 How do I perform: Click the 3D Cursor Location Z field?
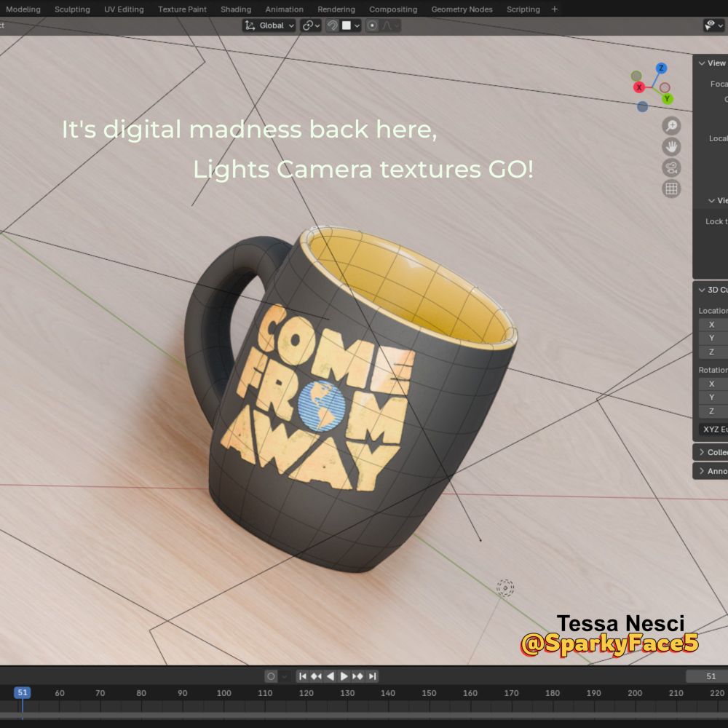(x=713, y=352)
